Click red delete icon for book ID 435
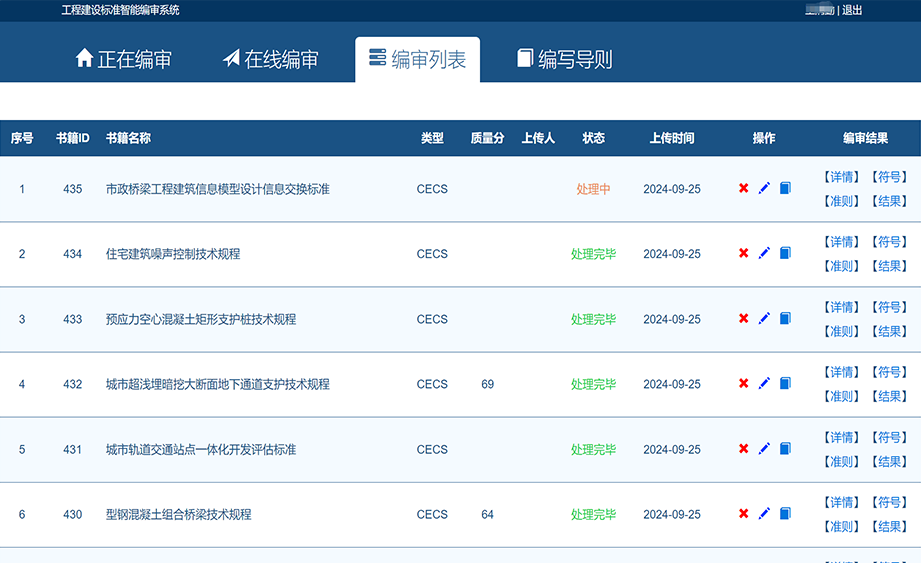This screenshot has height=563, width=921. pyautogui.click(x=743, y=188)
